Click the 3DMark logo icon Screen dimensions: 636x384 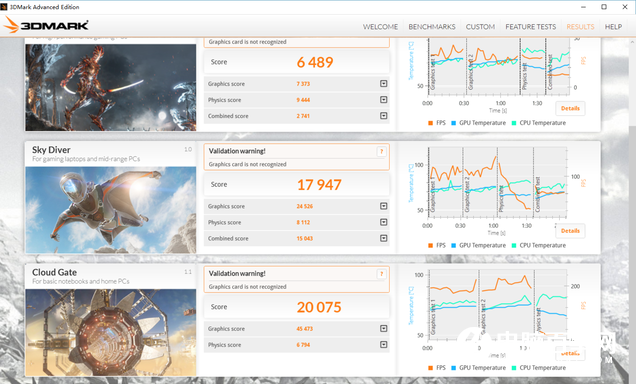click(x=46, y=26)
